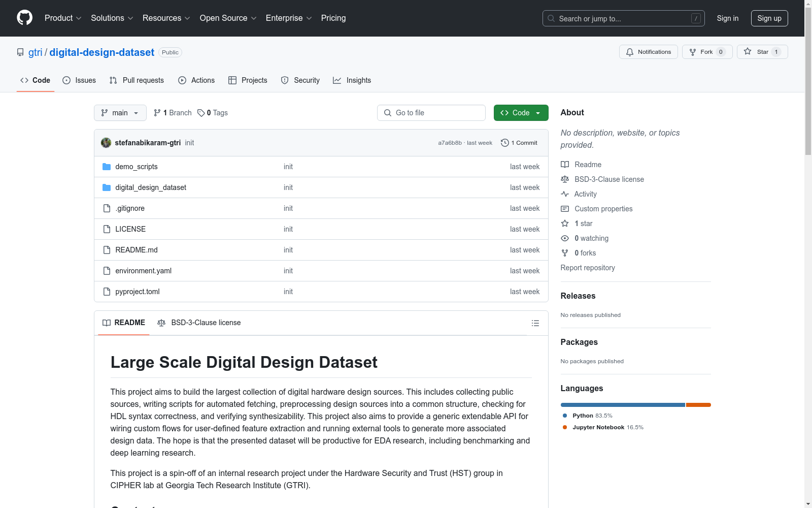Image resolution: width=812 pixels, height=508 pixels.
Task: Open commit hash a7a6b8b
Action: pos(450,143)
